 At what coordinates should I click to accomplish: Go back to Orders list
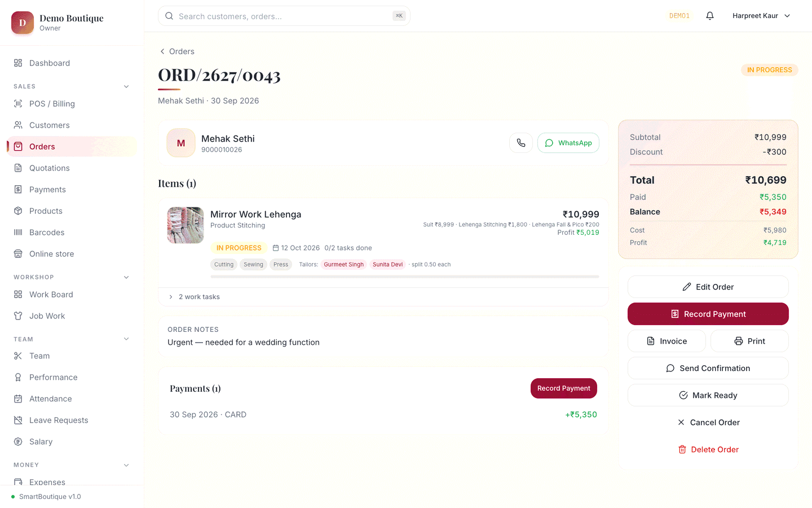point(177,51)
